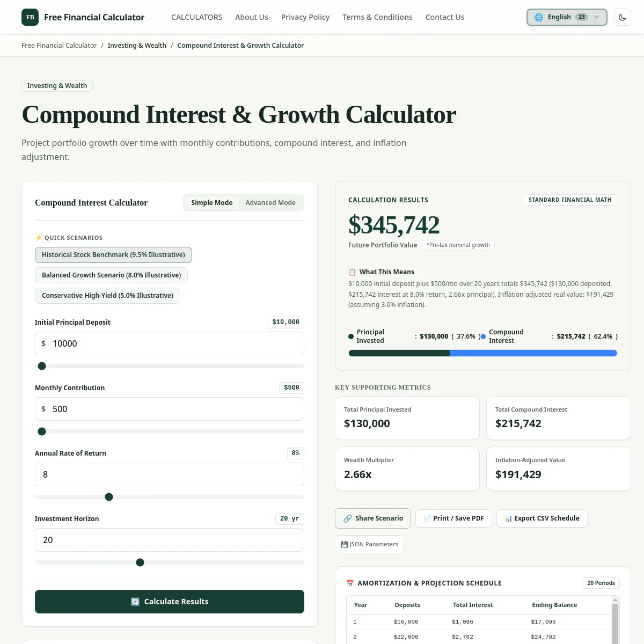
Task: Click the Total Compound Interest card
Action: 559,418
